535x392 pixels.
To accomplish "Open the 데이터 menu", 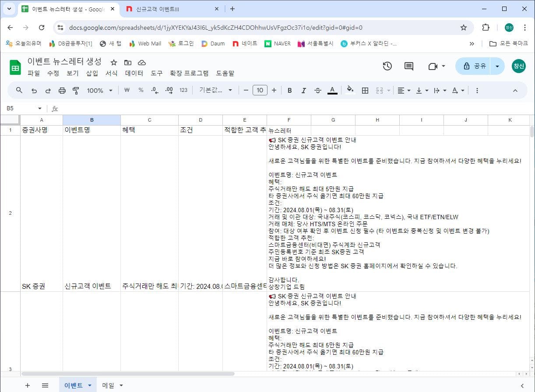I will (134, 73).
